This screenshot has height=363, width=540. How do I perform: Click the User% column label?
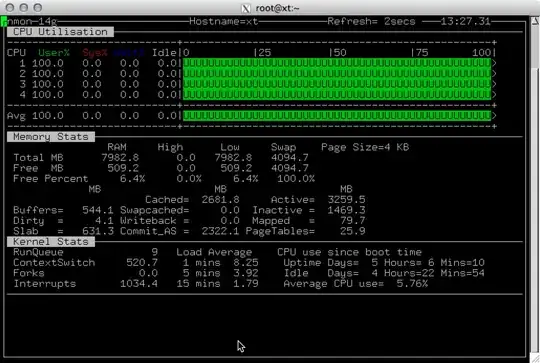[54, 53]
